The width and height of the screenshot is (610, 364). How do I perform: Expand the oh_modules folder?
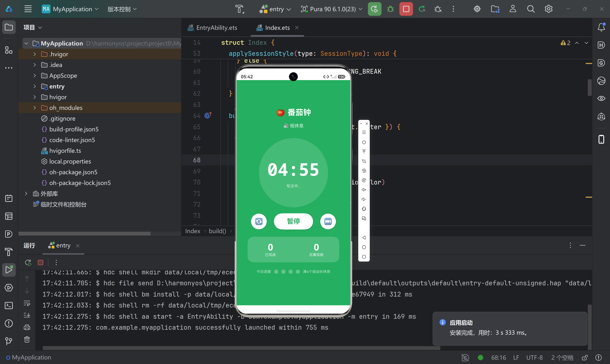click(35, 108)
